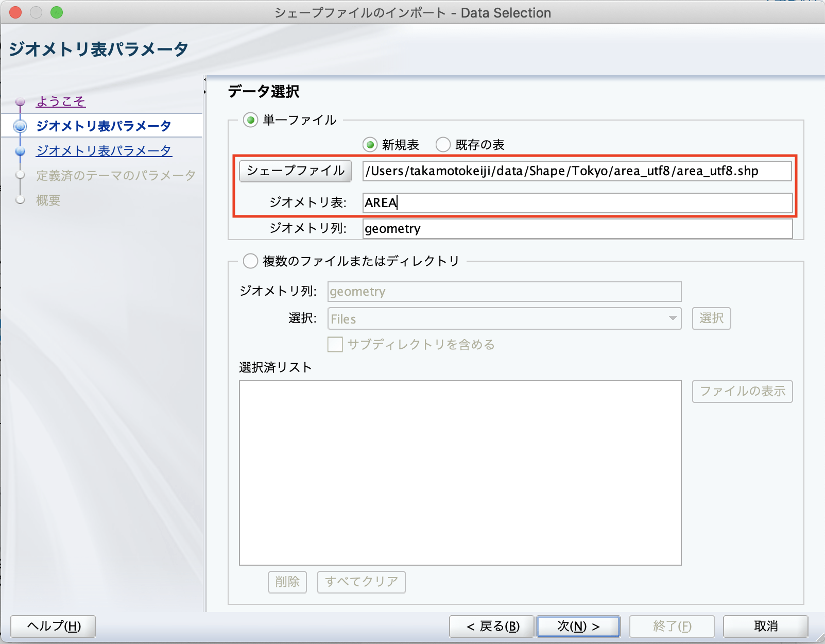Open the Files selection dropdown

[505, 318]
